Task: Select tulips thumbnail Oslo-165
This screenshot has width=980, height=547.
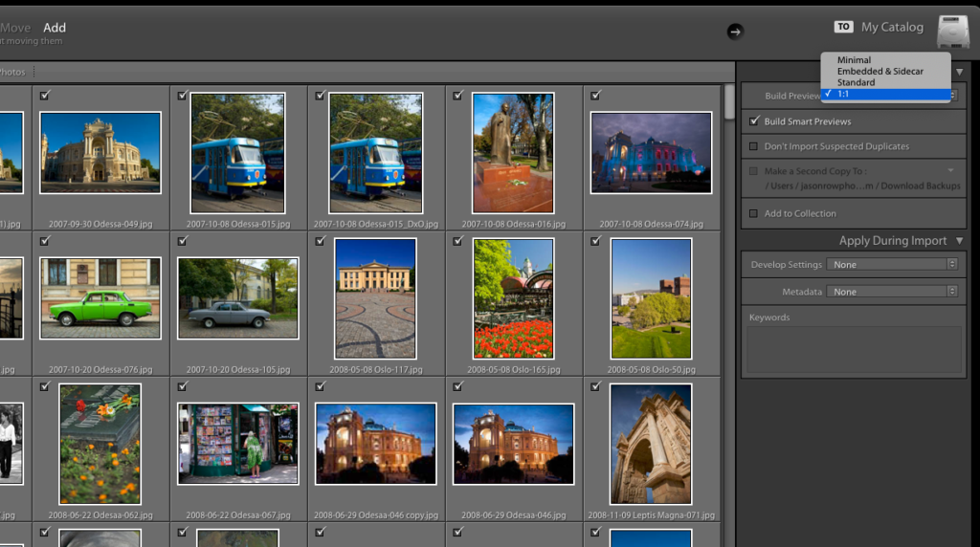Action: pos(513,298)
